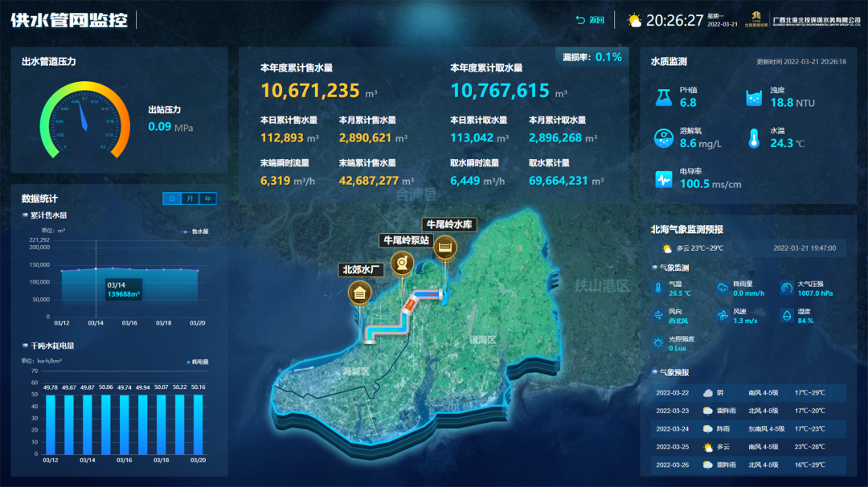868x487 pixels.
Task: Click the 2,890,621 monthly sales value
Action: click(366, 137)
